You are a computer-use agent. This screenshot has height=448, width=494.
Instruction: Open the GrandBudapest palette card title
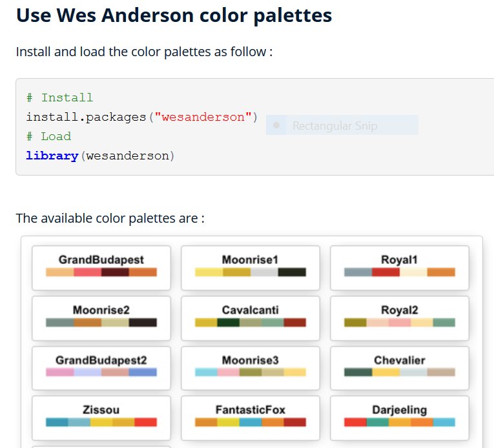[101, 260]
